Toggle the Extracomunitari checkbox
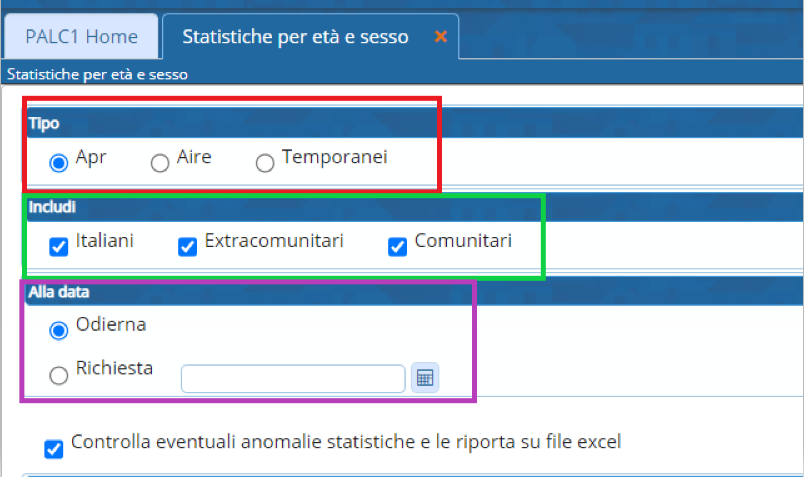804x477 pixels. 187,246
